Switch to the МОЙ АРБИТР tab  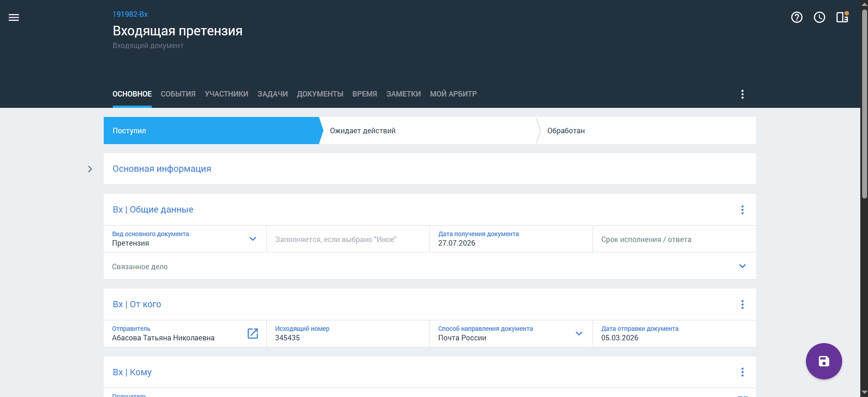453,94
